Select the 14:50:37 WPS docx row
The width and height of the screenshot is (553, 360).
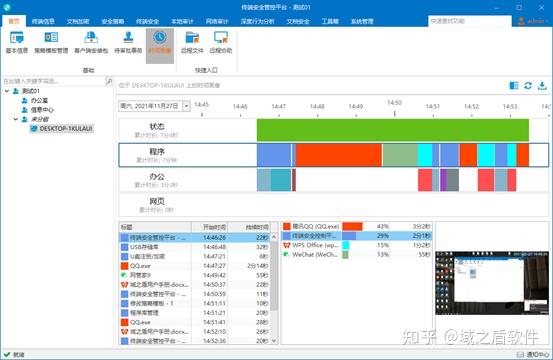(x=195, y=284)
